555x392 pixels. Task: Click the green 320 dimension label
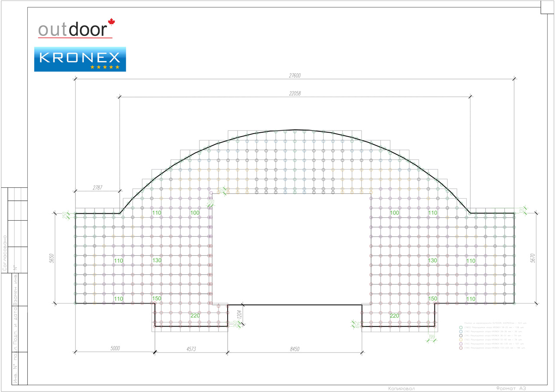click(521, 210)
